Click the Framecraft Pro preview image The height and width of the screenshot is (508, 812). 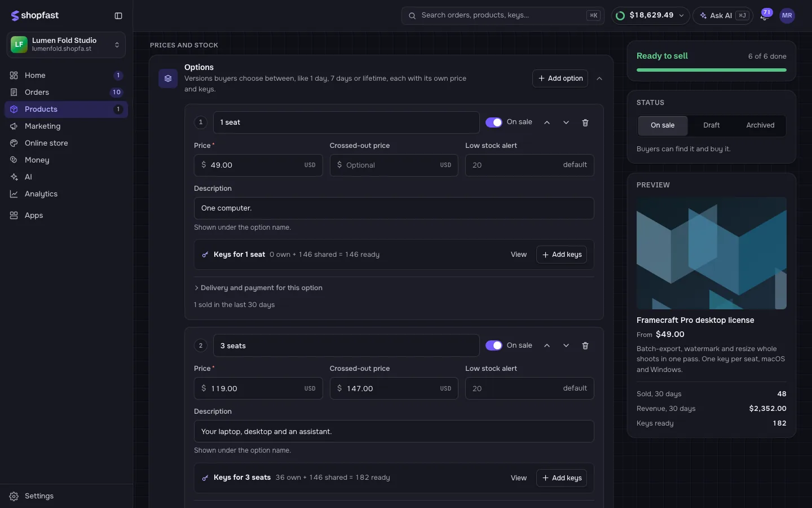(712, 253)
